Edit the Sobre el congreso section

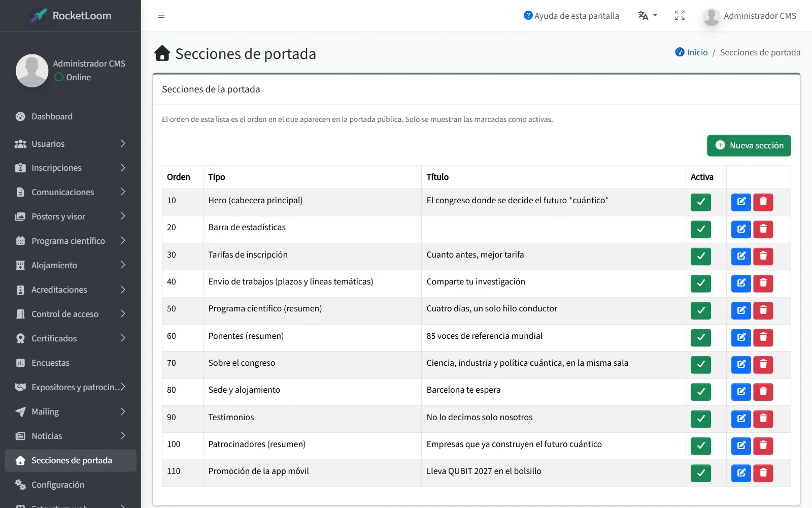741,365
